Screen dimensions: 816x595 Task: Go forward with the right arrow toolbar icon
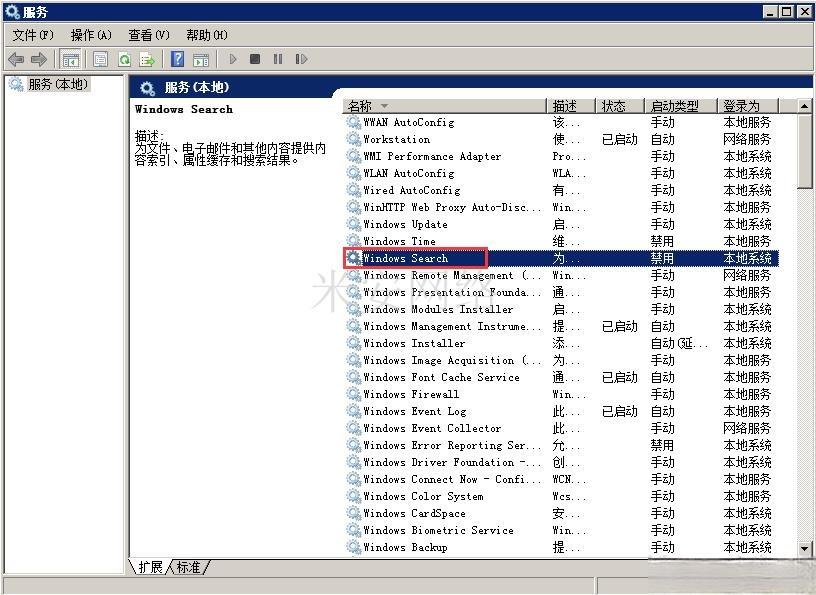[39, 59]
